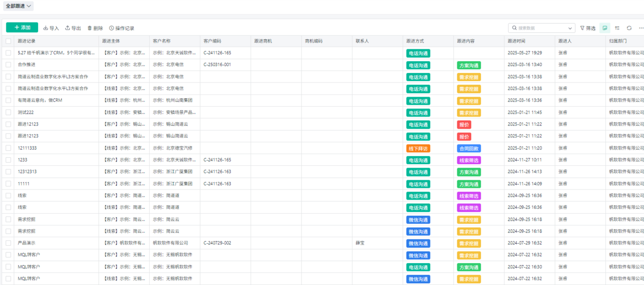Refresh the table with the reload icon

(x=629, y=28)
